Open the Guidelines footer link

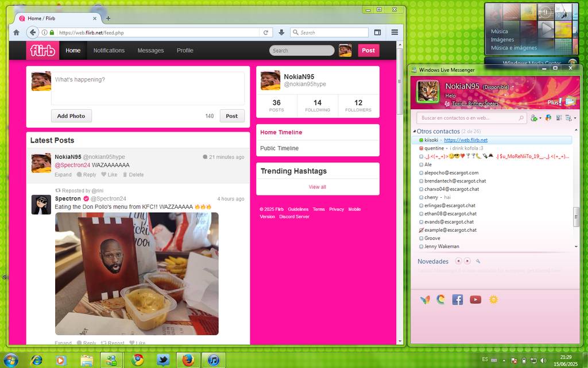[x=298, y=209]
